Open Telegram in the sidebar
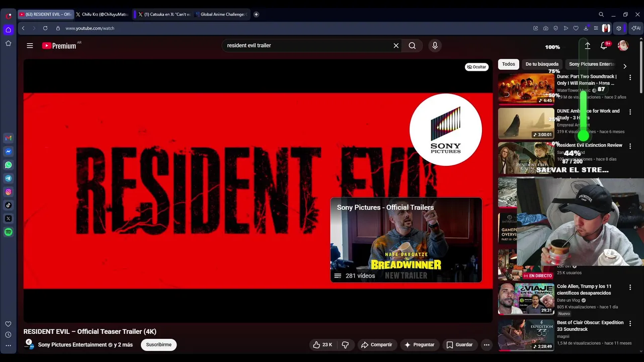Viewport: 644px width, 362px height. 8,178
